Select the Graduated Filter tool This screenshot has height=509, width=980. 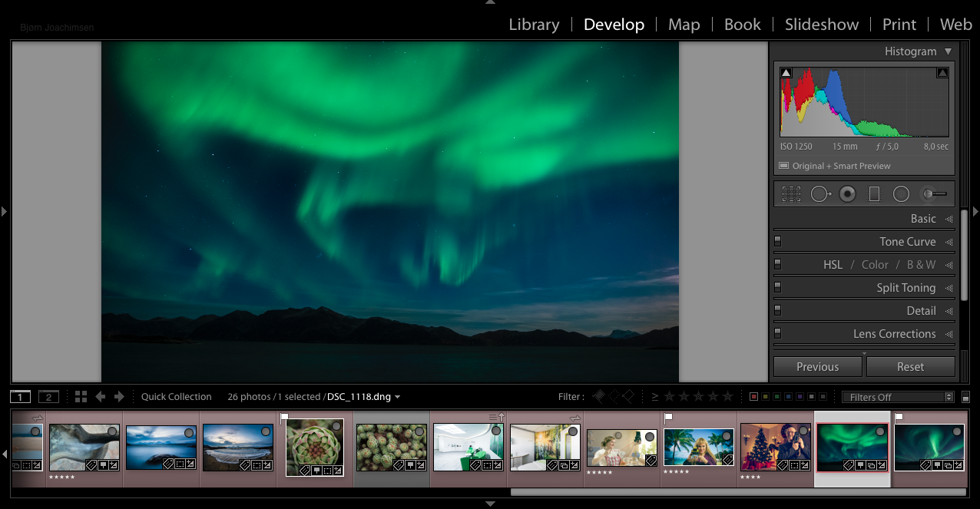[874, 194]
